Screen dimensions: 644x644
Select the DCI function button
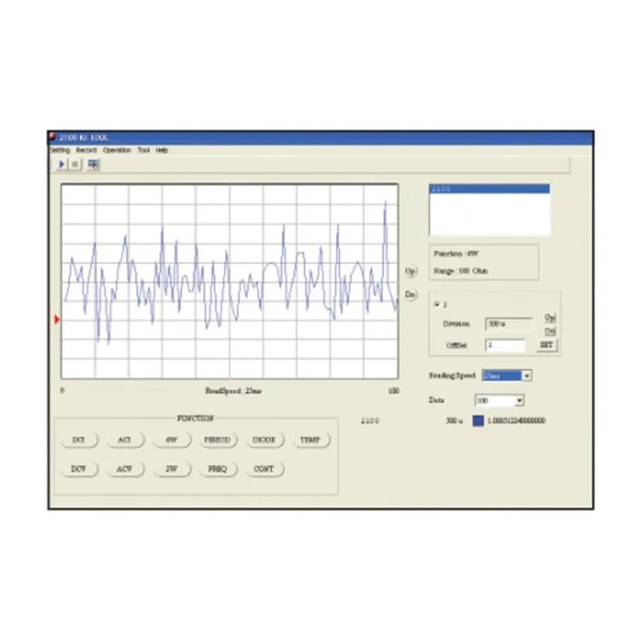tap(79, 440)
